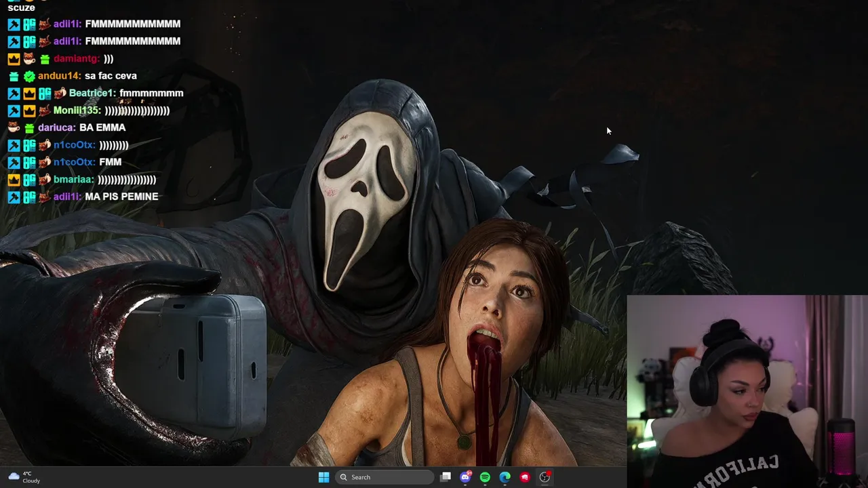Click the green gift badge beside damiantg

click(x=45, y=59)
